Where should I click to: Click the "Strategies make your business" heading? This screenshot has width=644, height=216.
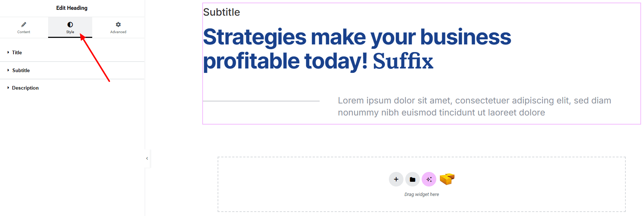tap(357, 37)
